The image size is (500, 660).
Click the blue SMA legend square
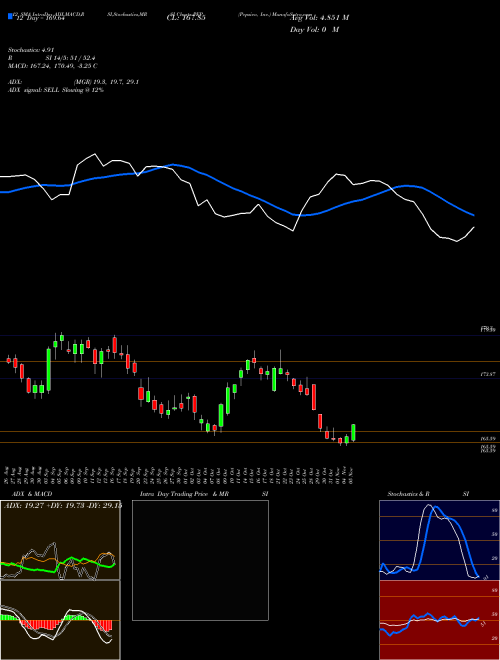coord(10,16)
